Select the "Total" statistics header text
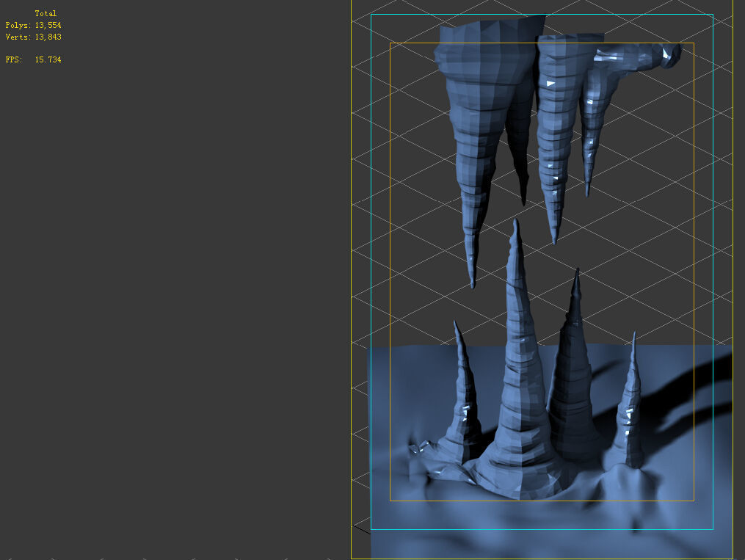 click(46, 13)
